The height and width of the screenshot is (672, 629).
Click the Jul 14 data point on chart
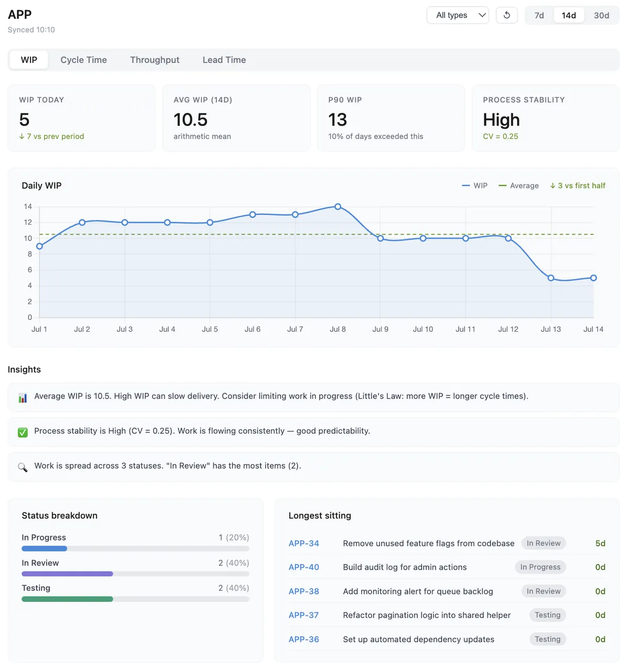593,278
